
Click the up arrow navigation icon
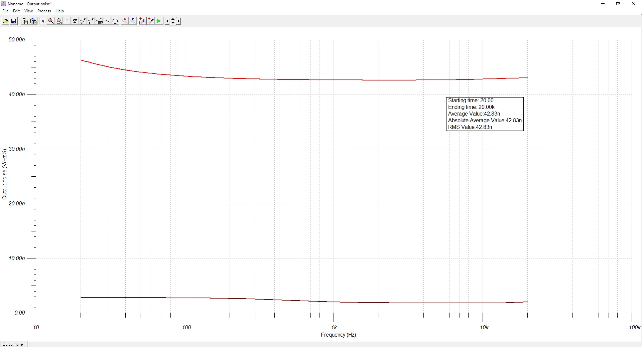point(173,19)
